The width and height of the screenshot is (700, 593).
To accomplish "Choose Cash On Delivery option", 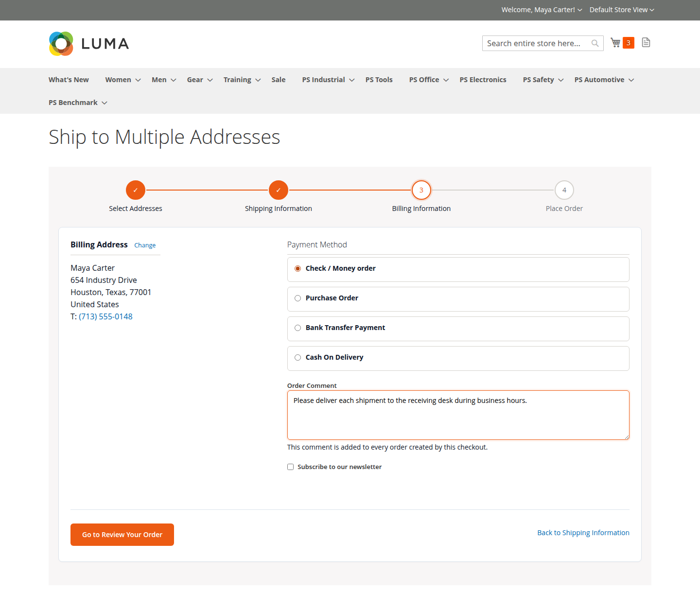I will 298,358.
